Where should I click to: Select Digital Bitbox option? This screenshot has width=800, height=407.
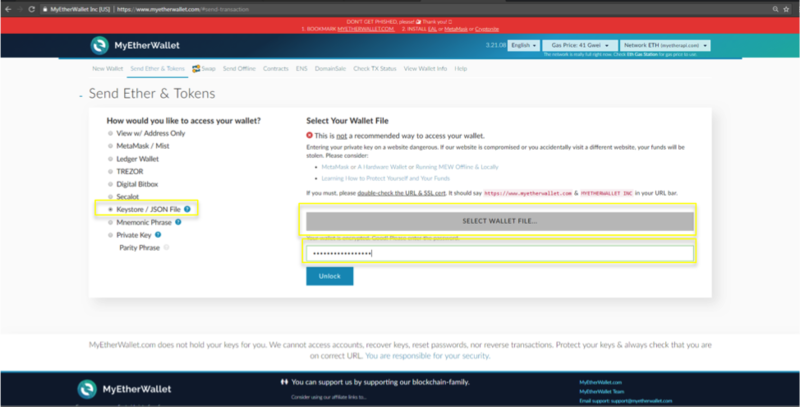pyautogui.click(x=110, y=184)
